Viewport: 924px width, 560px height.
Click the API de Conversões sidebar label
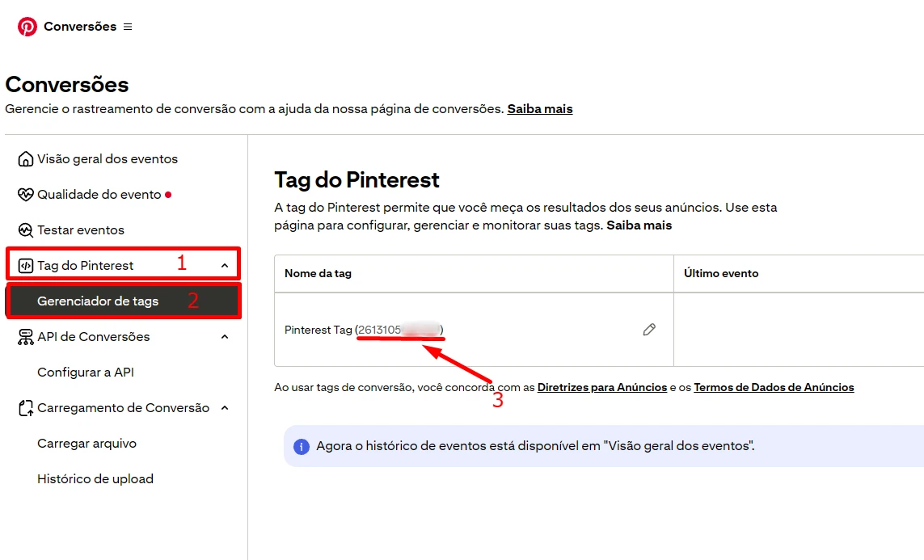tap(94, 337)
